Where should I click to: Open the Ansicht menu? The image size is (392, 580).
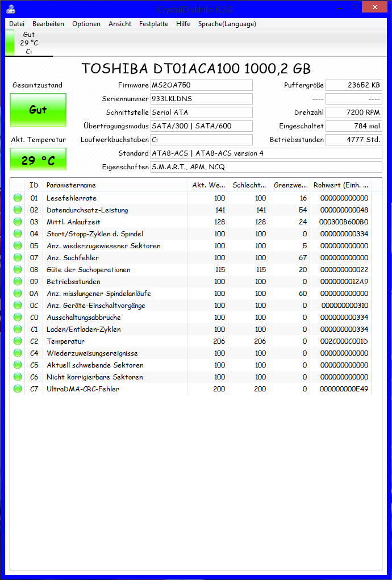(120, 24)
